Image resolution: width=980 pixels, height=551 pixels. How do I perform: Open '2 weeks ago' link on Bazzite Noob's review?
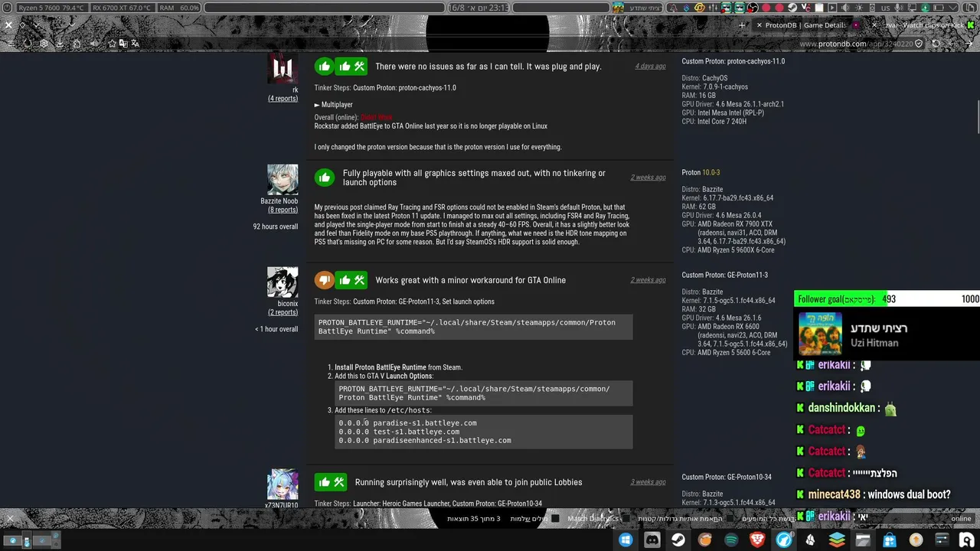pyautogui.click(x=648, y=178)
